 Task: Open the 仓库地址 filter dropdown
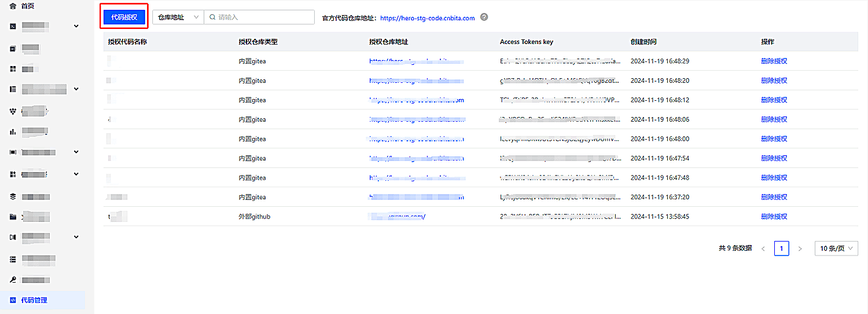coord(178,17)
